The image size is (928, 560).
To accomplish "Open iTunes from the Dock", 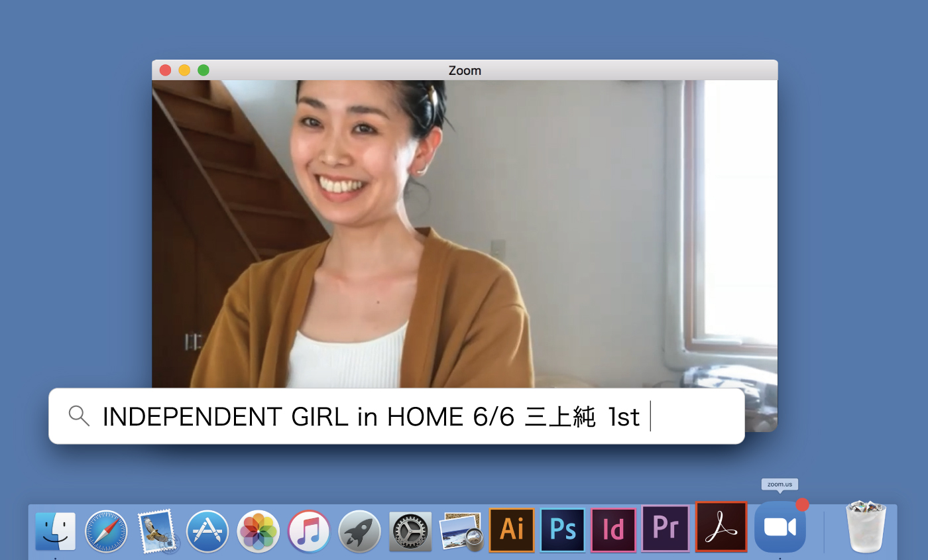I will click(309, 531).
